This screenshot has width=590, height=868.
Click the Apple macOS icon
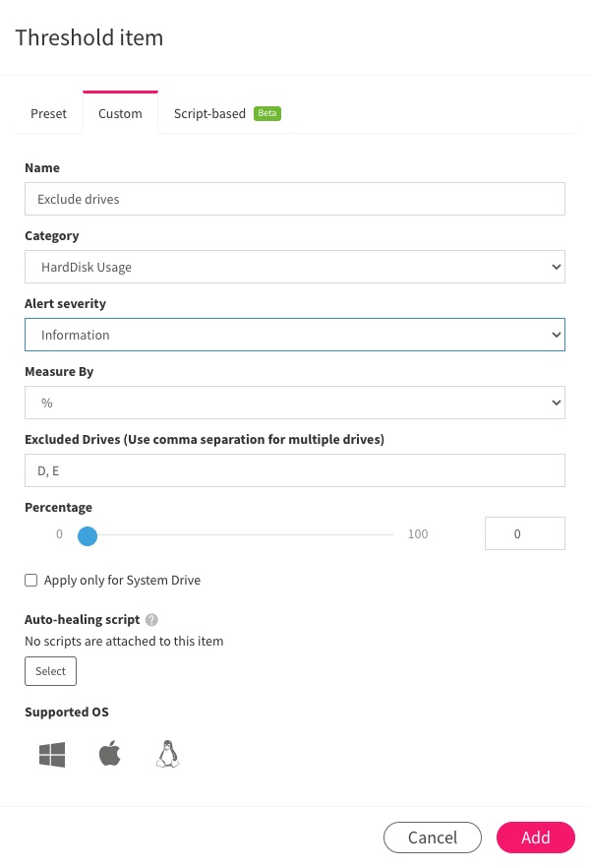[x=109, y=754]
